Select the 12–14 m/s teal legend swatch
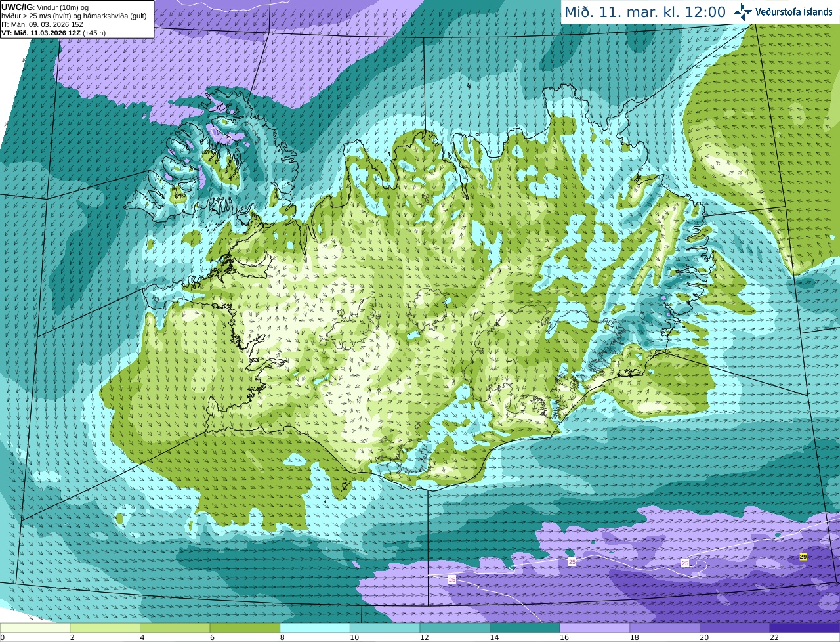The width and height of the screenshot is (840, 642). coord(455,628)
